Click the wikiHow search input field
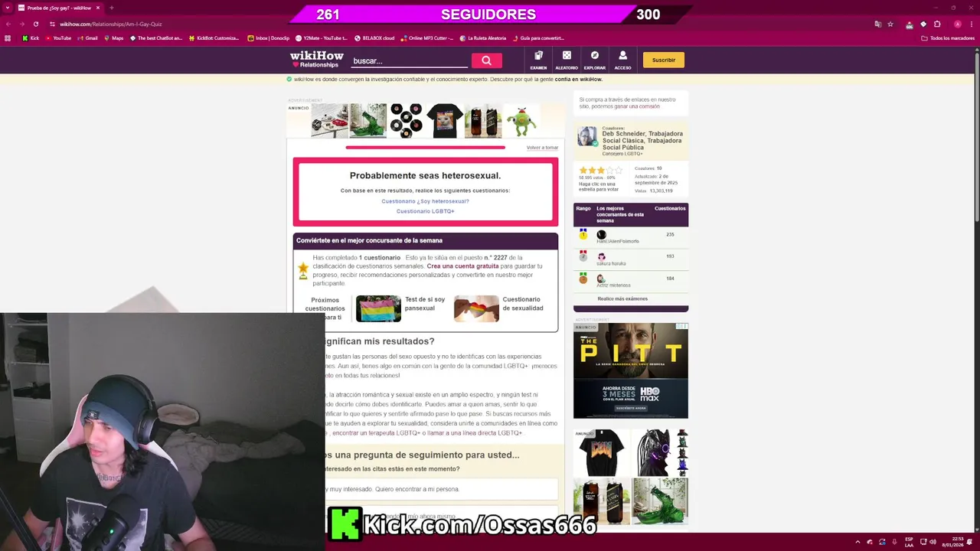Image resolution: width=980 pixels, height=551 pixels. (x=409, y=60)
